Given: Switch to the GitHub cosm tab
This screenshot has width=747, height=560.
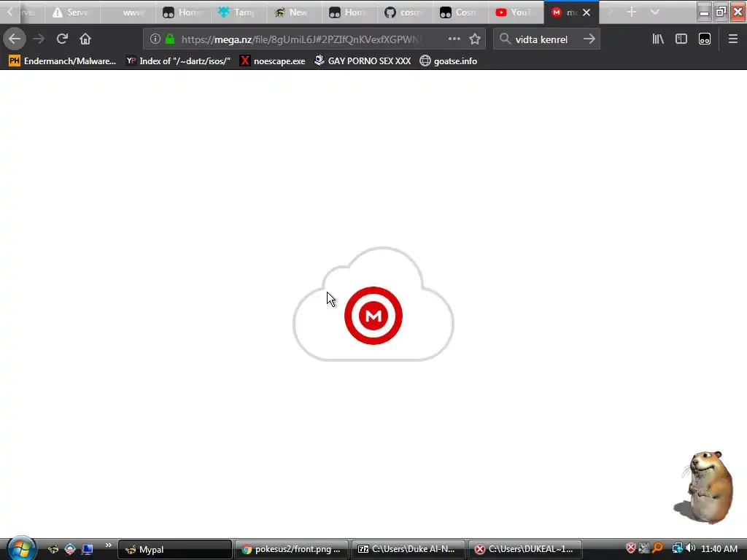Looking at the screenshot, I should [405, 12].
